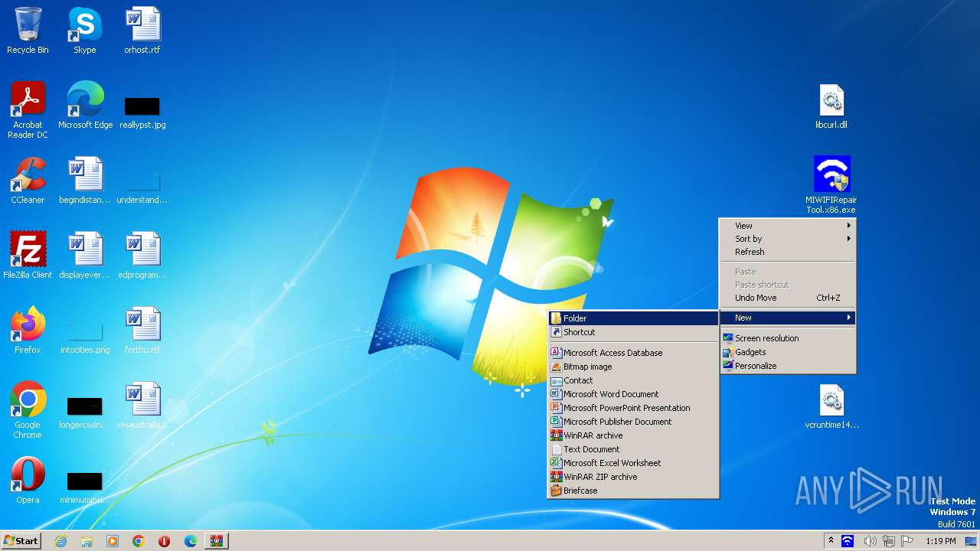980x551 pixels.
Task: Open the wifi tray icon
Action: [848, 541]
